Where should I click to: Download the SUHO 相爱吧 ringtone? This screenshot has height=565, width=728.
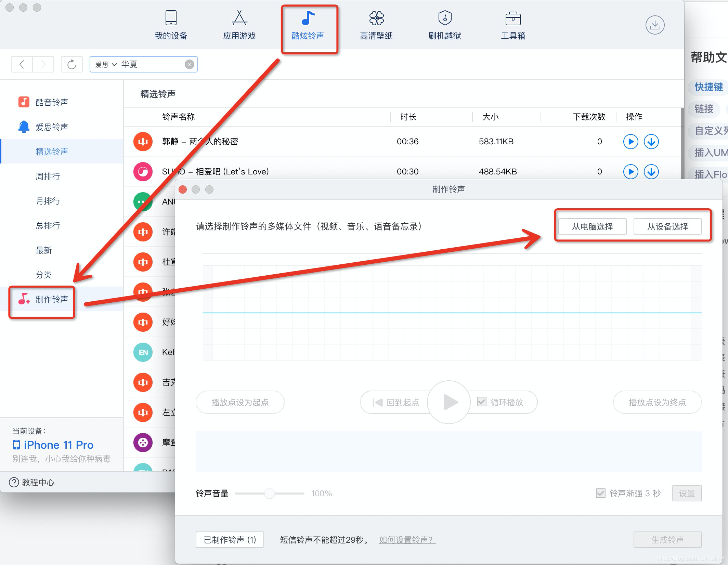coord(651,172)
